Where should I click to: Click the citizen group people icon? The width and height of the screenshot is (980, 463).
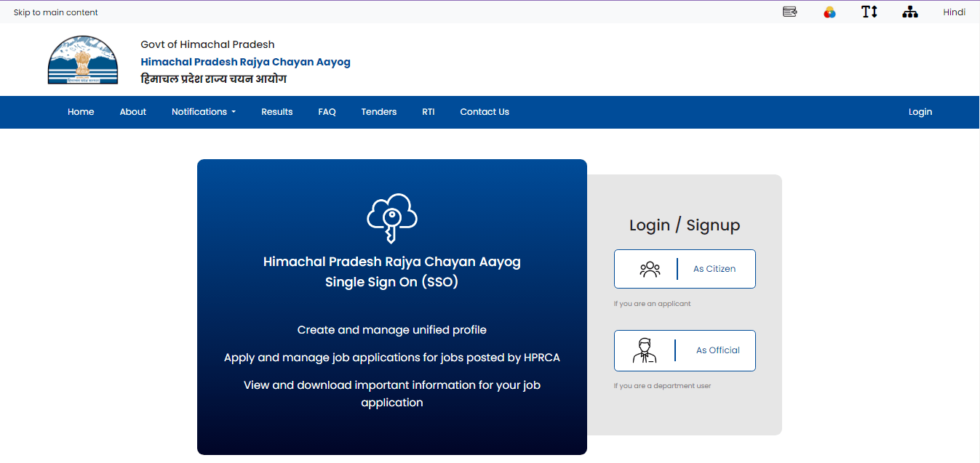650,269
